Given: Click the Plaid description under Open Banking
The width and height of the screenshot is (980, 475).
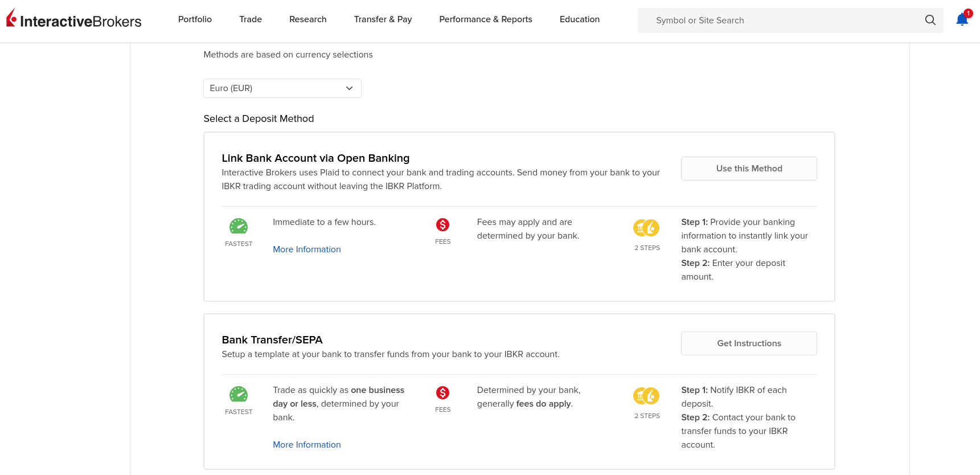Looking at the screenshot, I should coord(441,179).
